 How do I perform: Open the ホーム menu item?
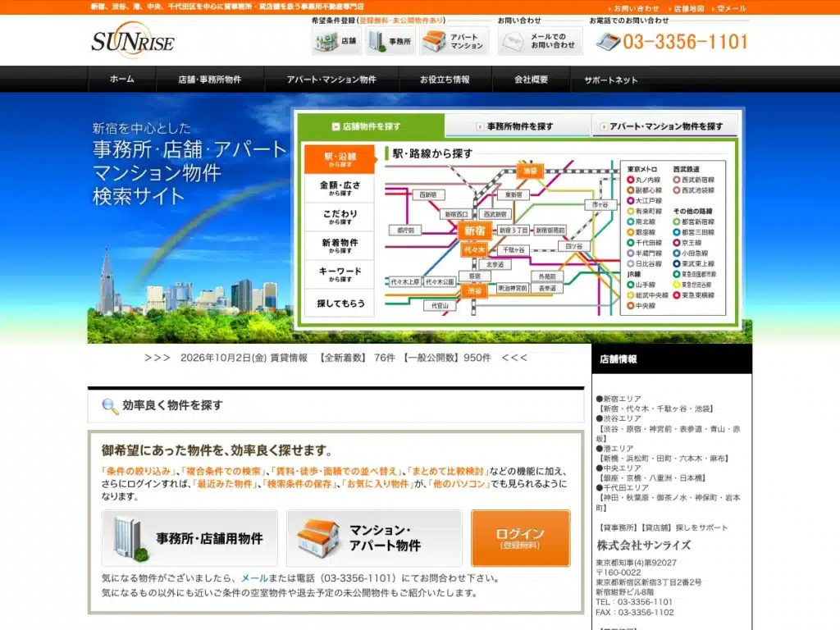(x=122, y=80)
